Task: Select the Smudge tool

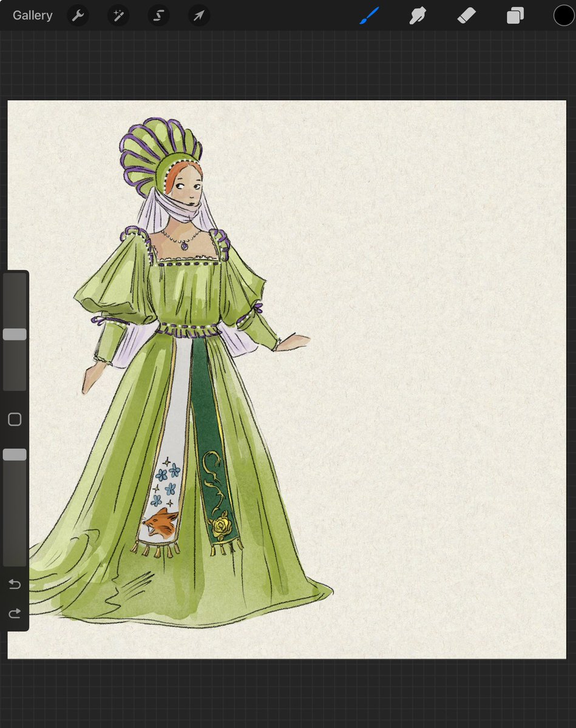Action: click(418, 15)
